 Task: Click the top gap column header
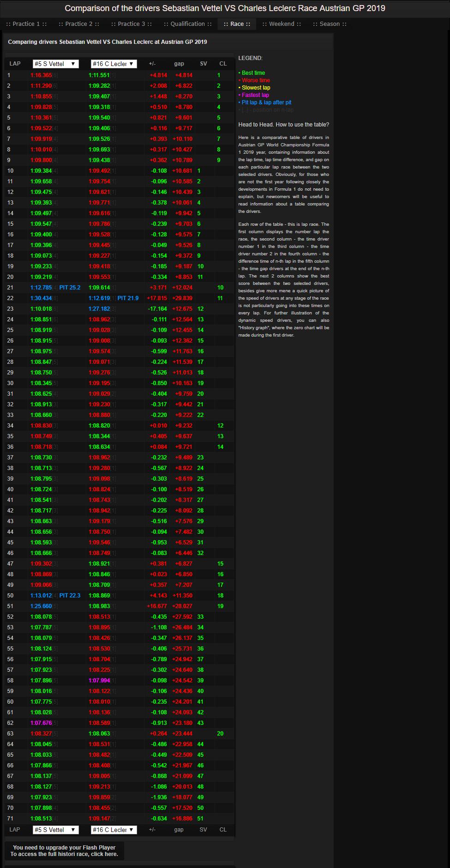pos(179,64)
